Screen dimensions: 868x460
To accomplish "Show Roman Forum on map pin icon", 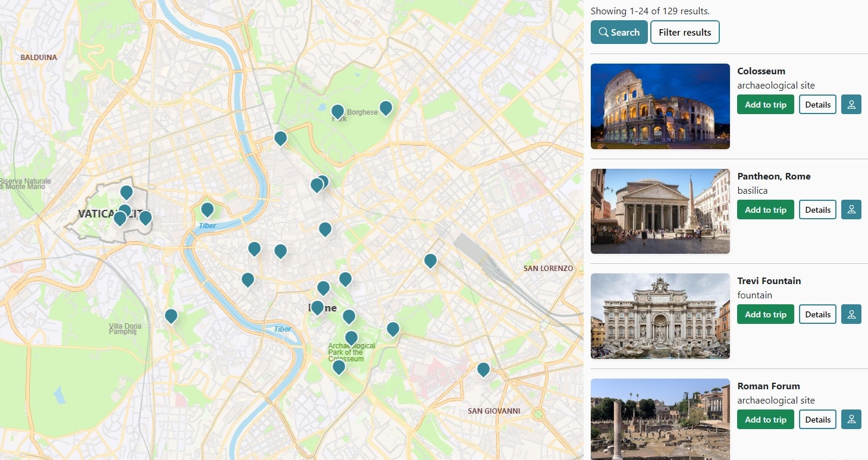I will 851,420.
